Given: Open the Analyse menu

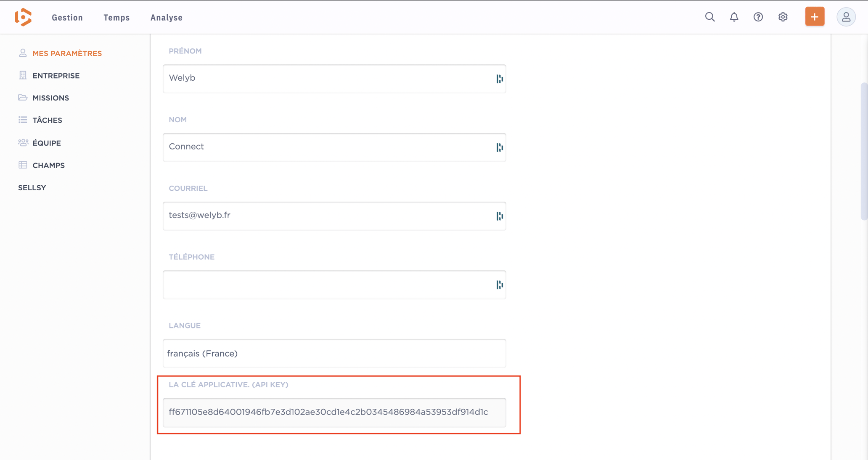Looking at the screenshot, I should coord(167,18).
